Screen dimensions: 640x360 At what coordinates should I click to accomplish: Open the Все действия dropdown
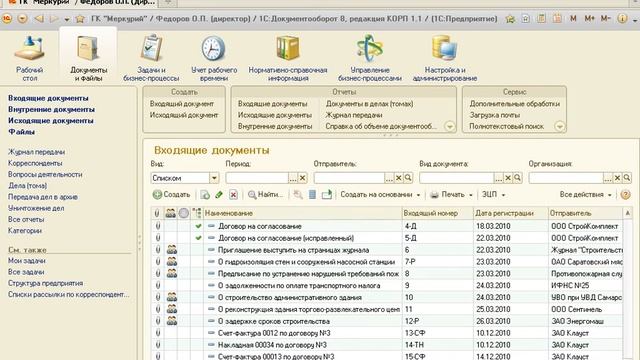click(x=585, y=195)
